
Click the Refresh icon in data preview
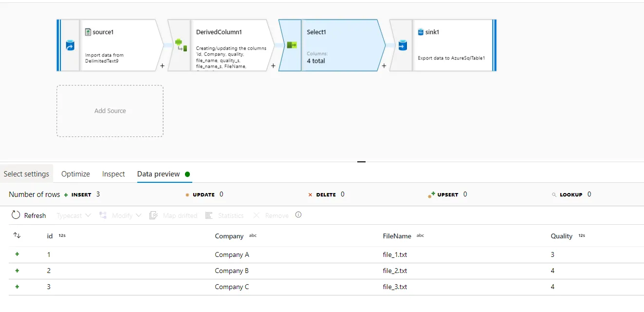(x=16, y=215)
